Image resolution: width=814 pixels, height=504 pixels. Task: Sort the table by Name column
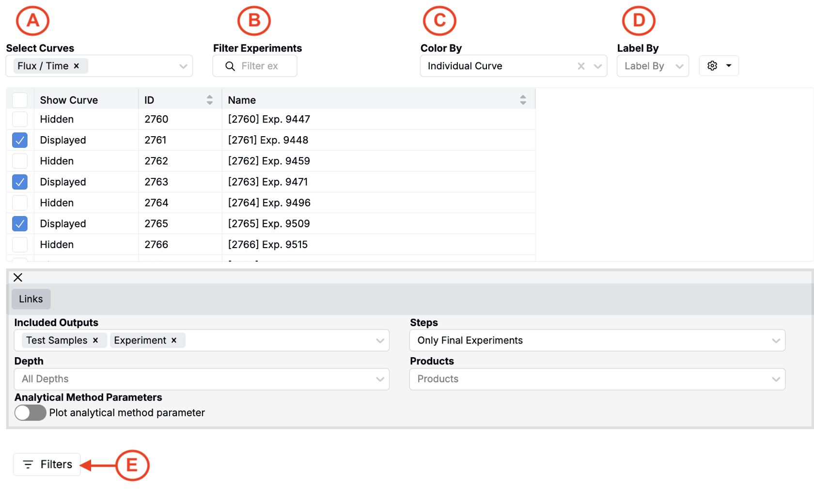(x=523, y=100)
